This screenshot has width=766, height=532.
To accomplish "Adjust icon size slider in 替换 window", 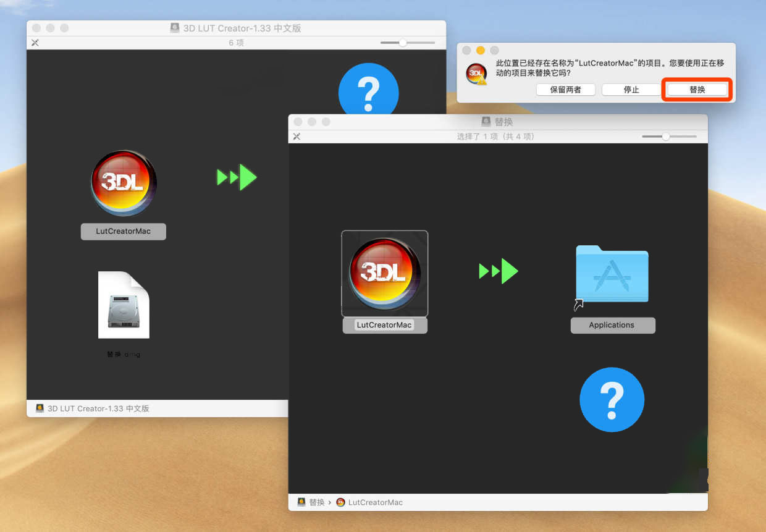I will tap(666, 137).
